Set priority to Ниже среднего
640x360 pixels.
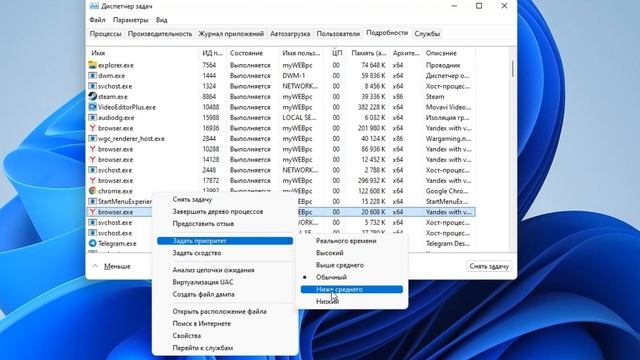click(x=351, y=289)
